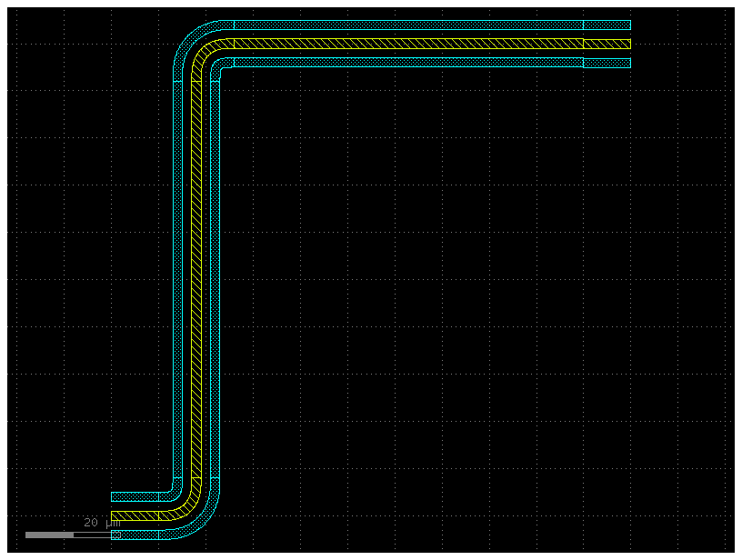Click the upper cyan cladding strip
The height and width of the screenshot is (560, 742).
(409, 25)
